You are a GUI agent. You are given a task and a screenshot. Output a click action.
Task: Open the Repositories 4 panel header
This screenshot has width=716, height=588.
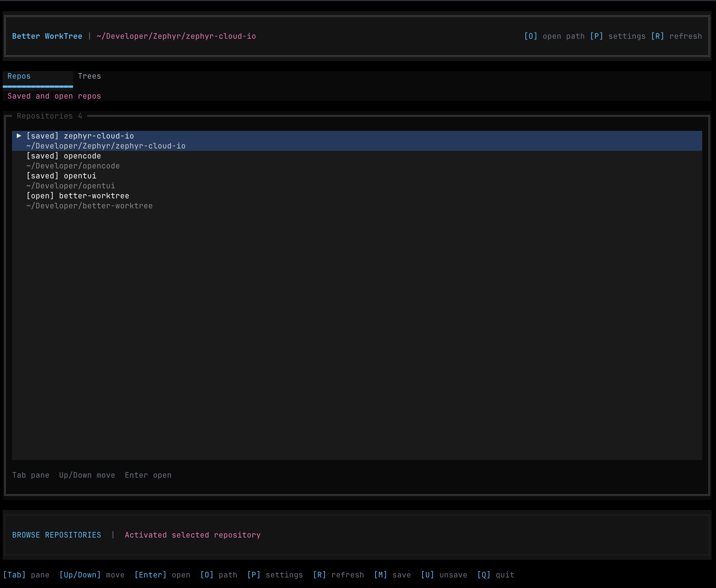50,116
